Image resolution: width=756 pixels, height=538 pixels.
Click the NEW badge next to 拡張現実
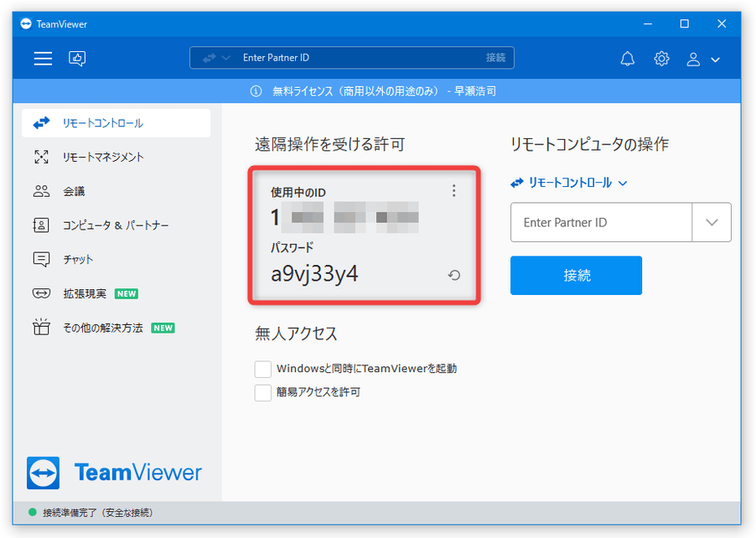click(x=127, y=293)
